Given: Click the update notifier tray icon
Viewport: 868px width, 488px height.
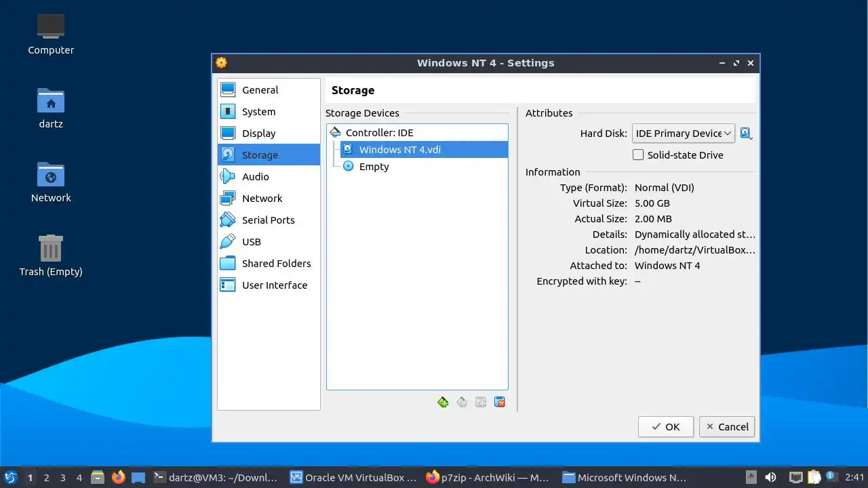Looking at the screenshot, I should pos(832,477).
